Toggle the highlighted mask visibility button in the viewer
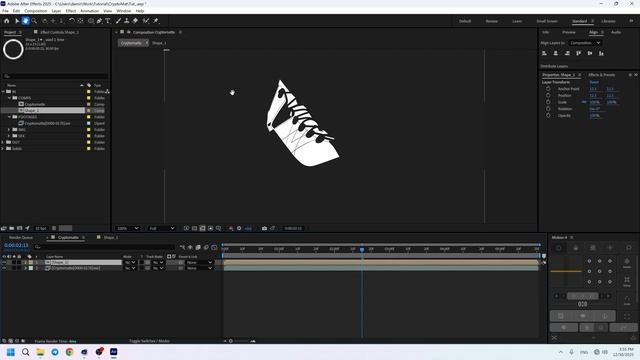Screen dimensions: 640x360 pos(202,228)
